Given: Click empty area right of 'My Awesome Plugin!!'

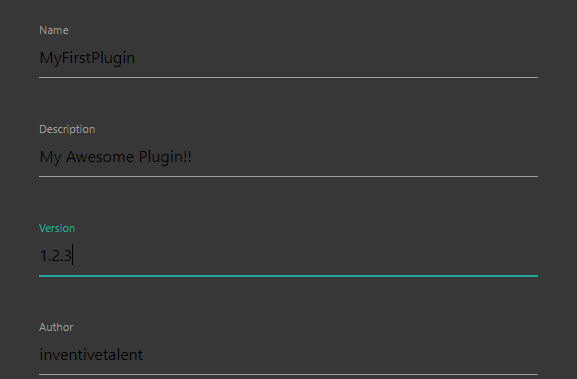Looking at the screenshot, I should 365,157.
